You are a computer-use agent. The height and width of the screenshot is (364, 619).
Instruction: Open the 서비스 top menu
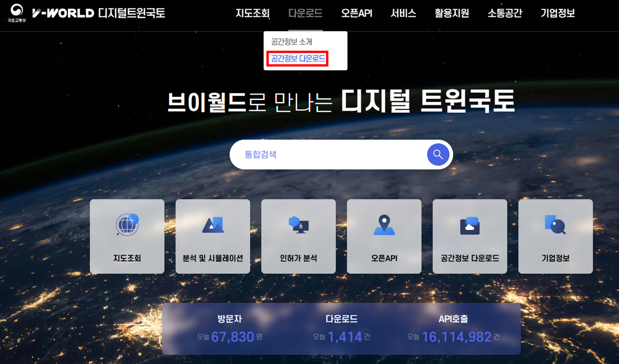coord(403,13)
